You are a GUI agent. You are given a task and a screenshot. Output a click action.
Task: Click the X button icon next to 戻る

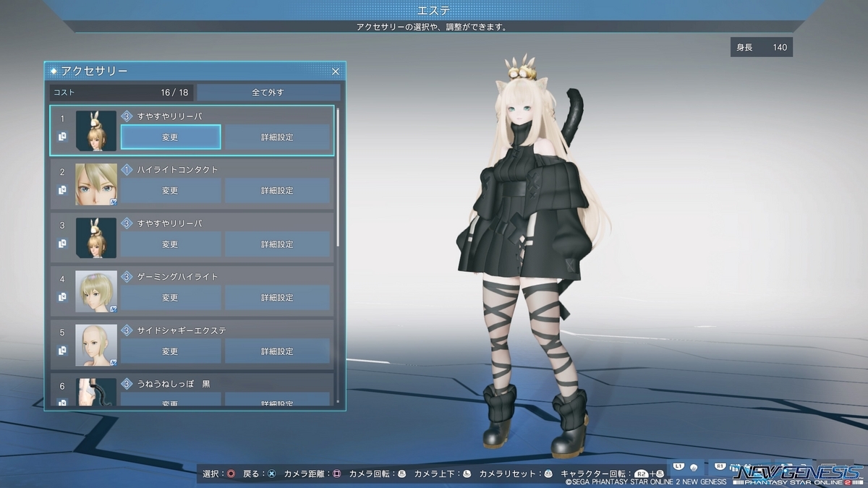coord(271,474)
